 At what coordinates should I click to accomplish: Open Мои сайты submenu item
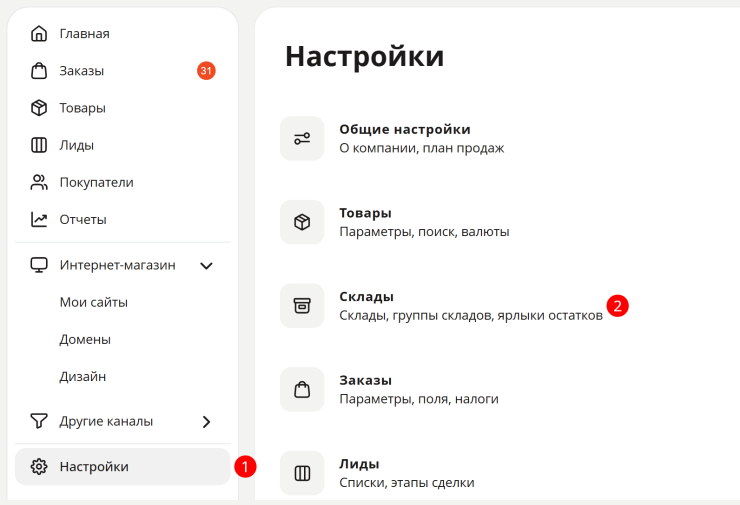click(x=93, y=302)
